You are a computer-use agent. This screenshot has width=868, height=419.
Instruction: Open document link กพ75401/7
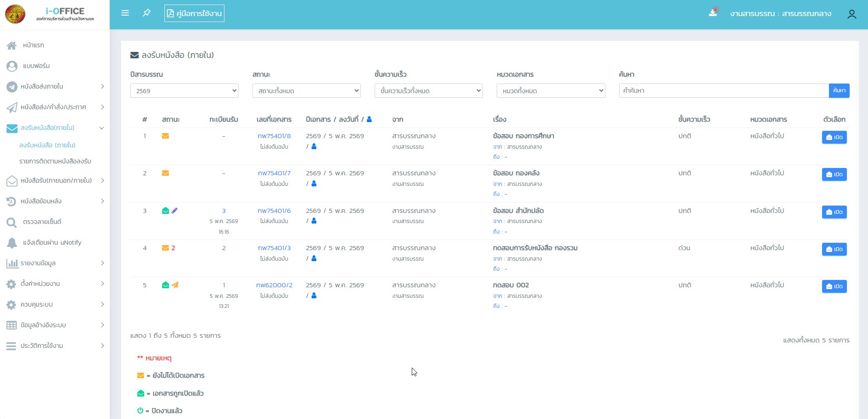coord(274,173)
